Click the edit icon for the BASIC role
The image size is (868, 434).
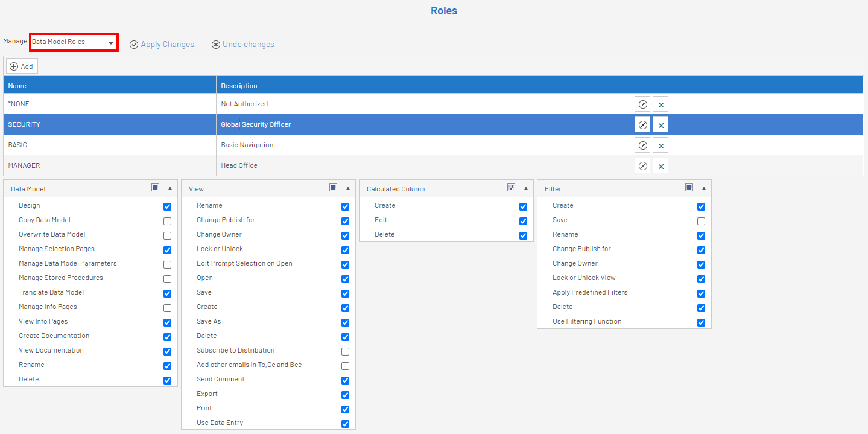point(642,145)
